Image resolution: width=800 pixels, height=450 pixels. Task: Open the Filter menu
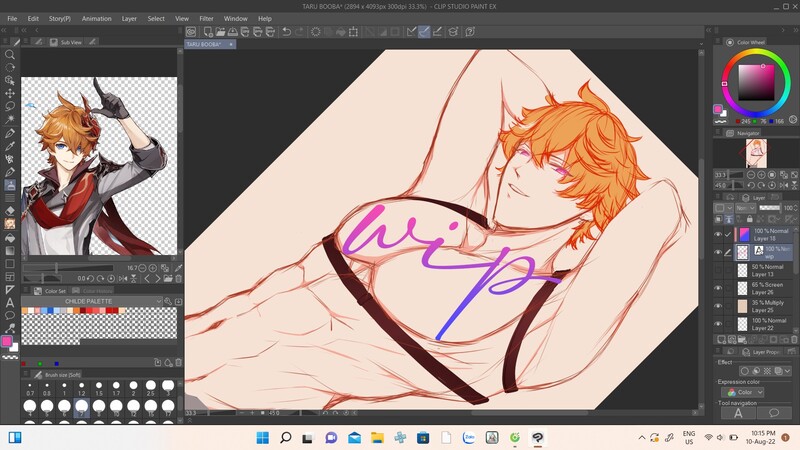206,18
